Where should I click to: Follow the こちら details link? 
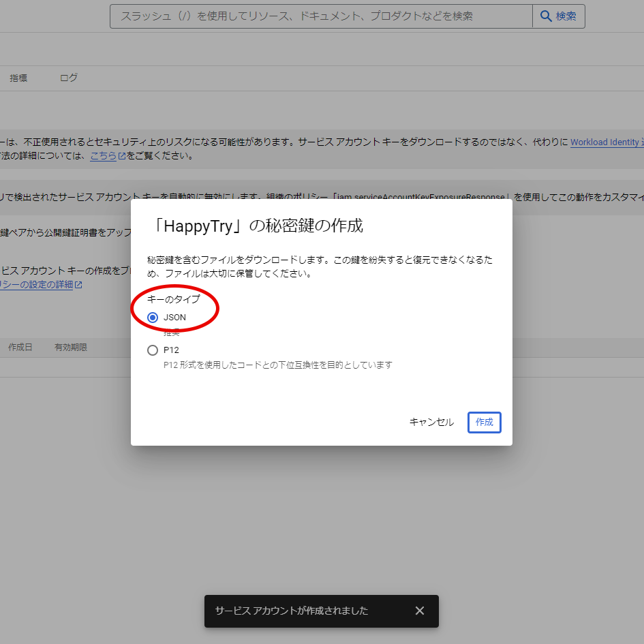[103, 156]
